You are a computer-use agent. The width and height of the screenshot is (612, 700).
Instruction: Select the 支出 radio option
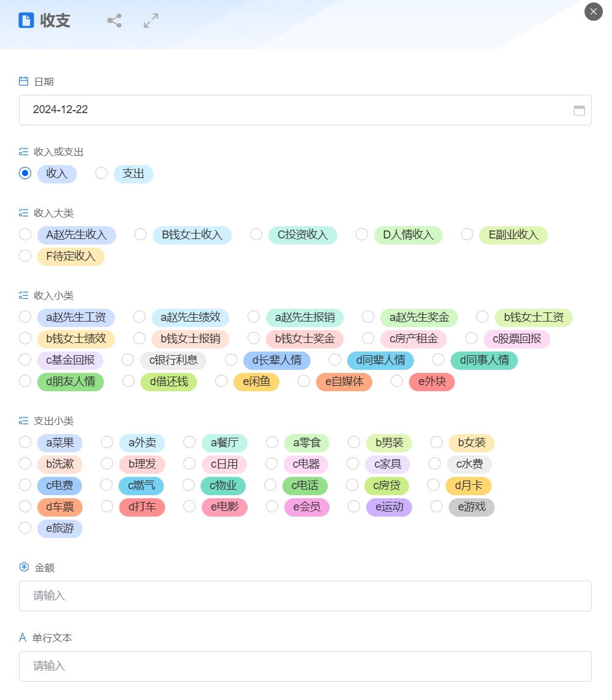point(101,174)
